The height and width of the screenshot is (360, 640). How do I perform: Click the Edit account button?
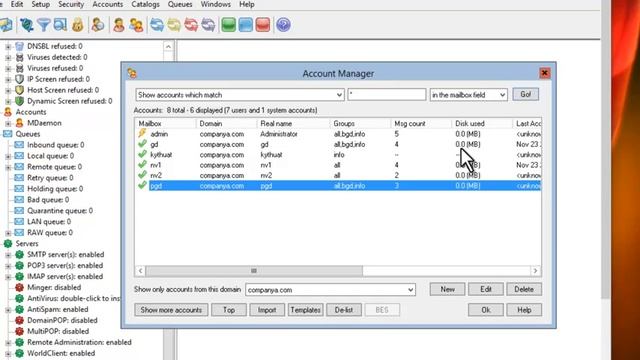[x=486, y=289]
